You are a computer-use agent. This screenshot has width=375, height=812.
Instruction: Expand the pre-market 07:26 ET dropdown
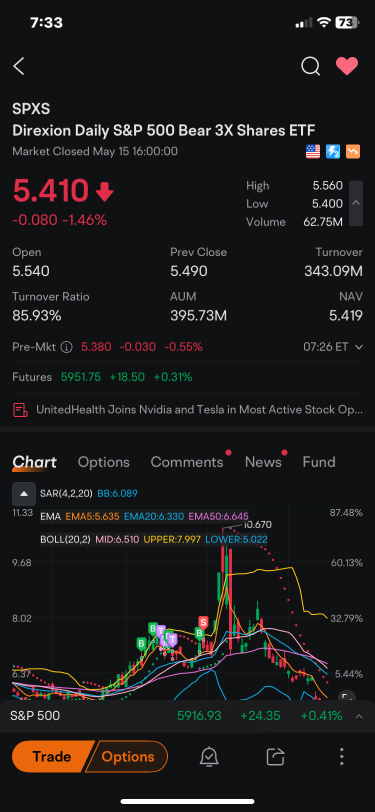[333, 347]
